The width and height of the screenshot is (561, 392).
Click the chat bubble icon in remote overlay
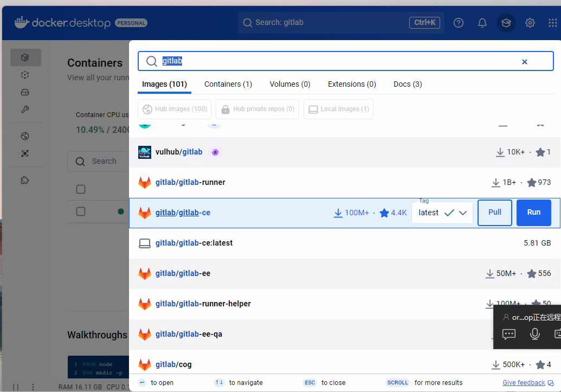click(x=509, y=334)
